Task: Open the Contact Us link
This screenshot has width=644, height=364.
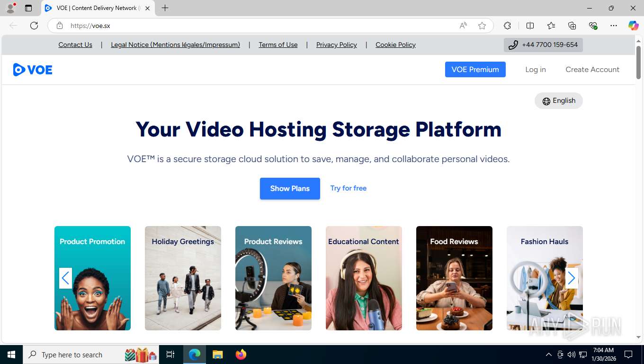Action: click(75, 45)
